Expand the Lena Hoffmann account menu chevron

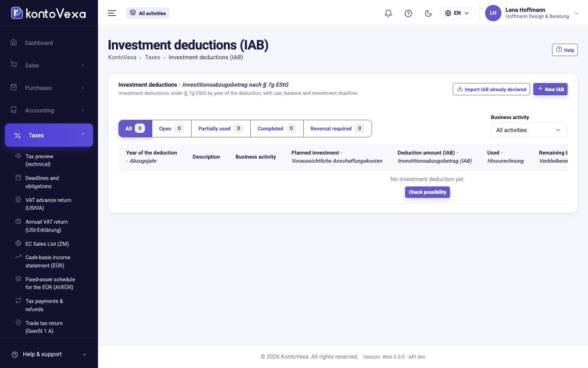(577, 13)
